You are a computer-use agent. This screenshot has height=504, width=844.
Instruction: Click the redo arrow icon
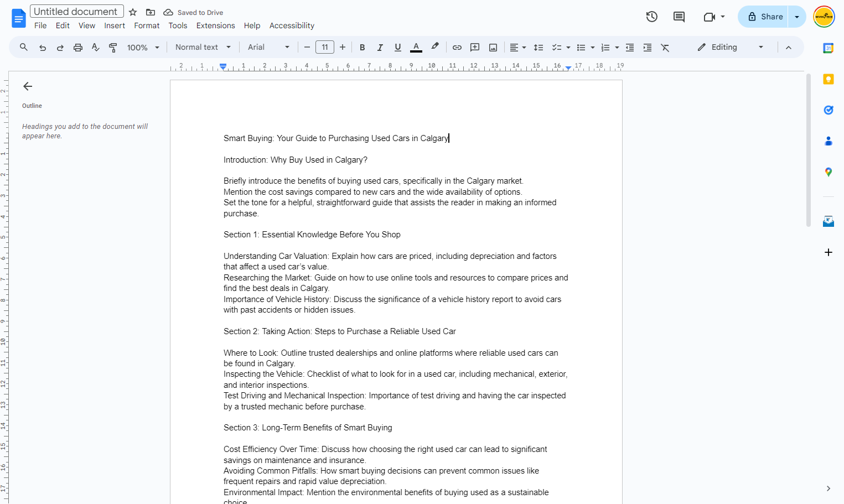click(x=60, y=48)
